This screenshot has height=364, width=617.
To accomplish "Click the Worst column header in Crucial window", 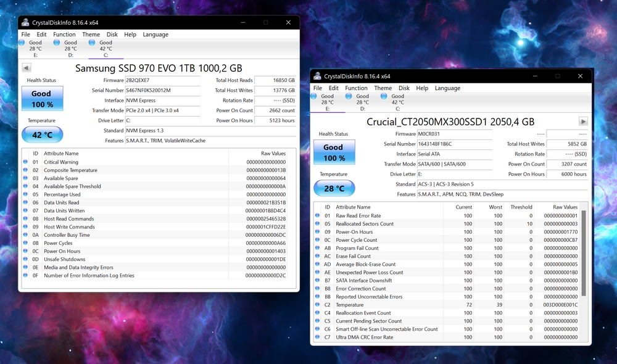I will [x=495, y=207].
